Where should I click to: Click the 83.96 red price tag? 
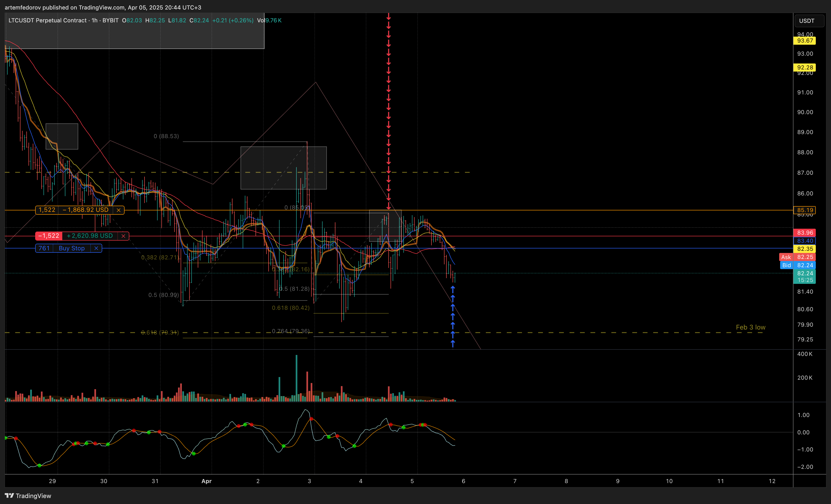804,233
